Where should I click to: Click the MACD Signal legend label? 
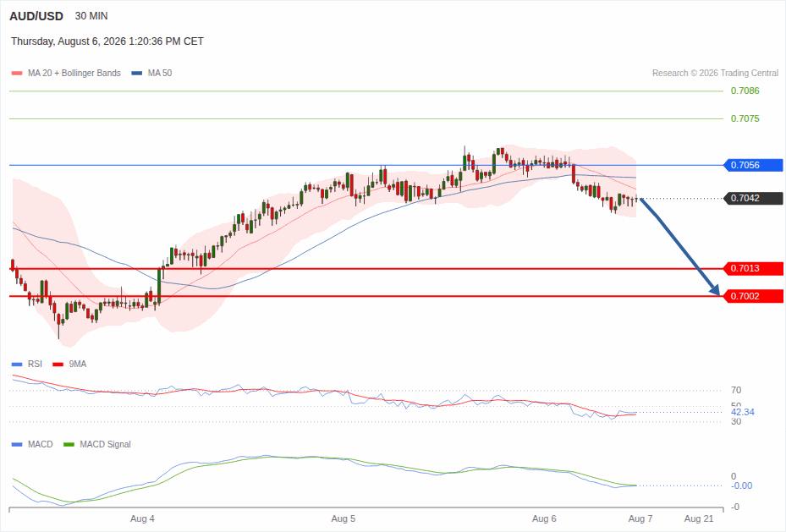tap(105, 444)
